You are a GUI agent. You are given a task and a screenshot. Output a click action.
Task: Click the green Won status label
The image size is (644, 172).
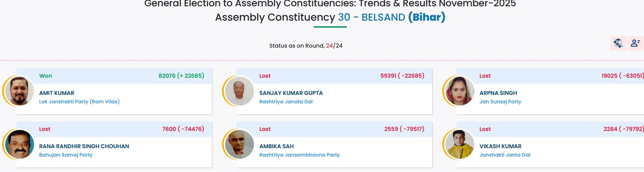[x=46, y=76]
